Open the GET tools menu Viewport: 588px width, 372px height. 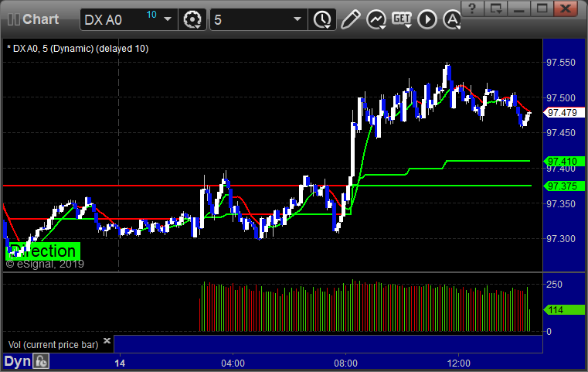click(x=402, y=19)
